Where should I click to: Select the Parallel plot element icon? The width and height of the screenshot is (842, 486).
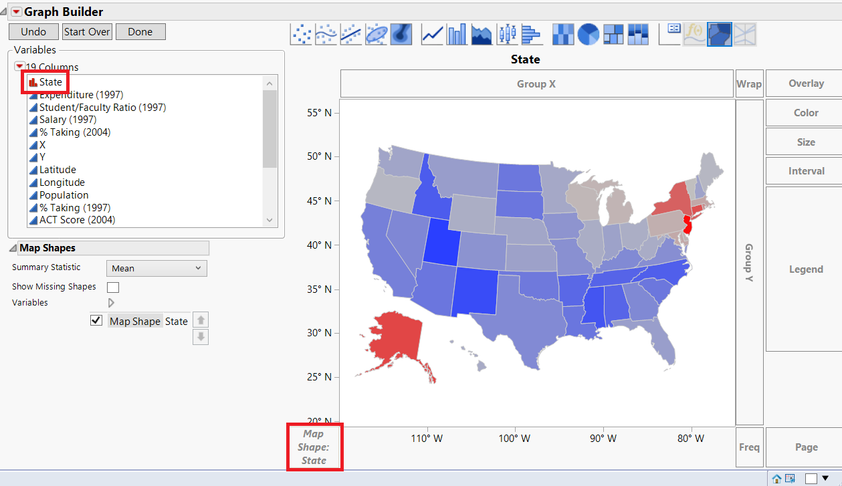pos(745,34)
